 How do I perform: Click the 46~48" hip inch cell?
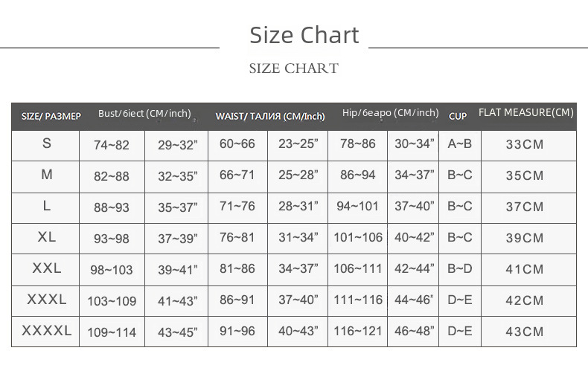pos(415,331)
